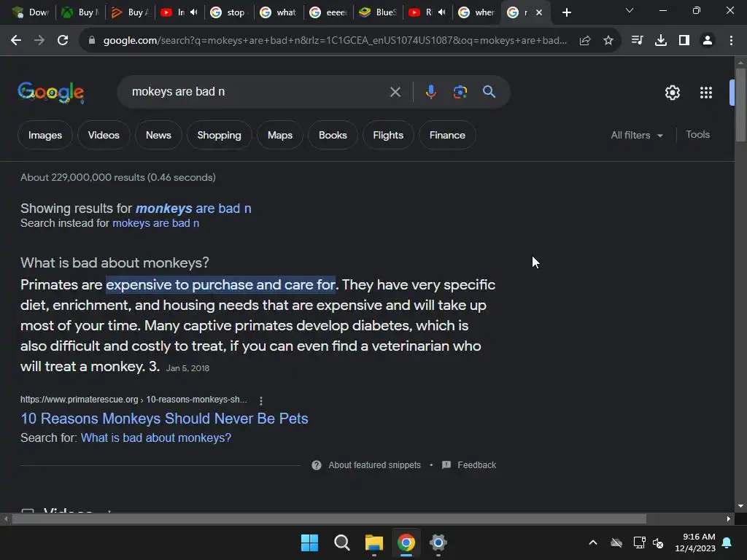Filter results by Images
Image resolution: width=747 pixels, height=560 pixels.
45,135
